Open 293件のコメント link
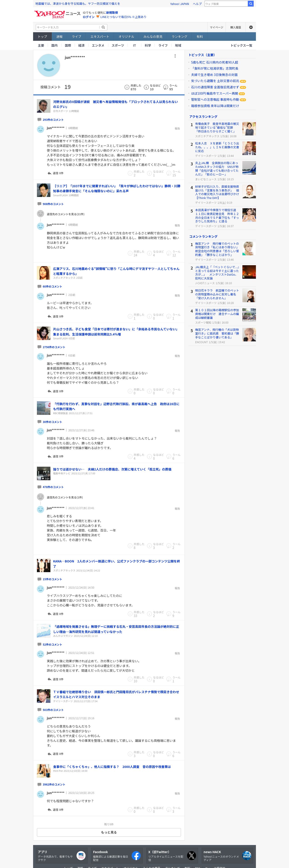 point(53,120)
